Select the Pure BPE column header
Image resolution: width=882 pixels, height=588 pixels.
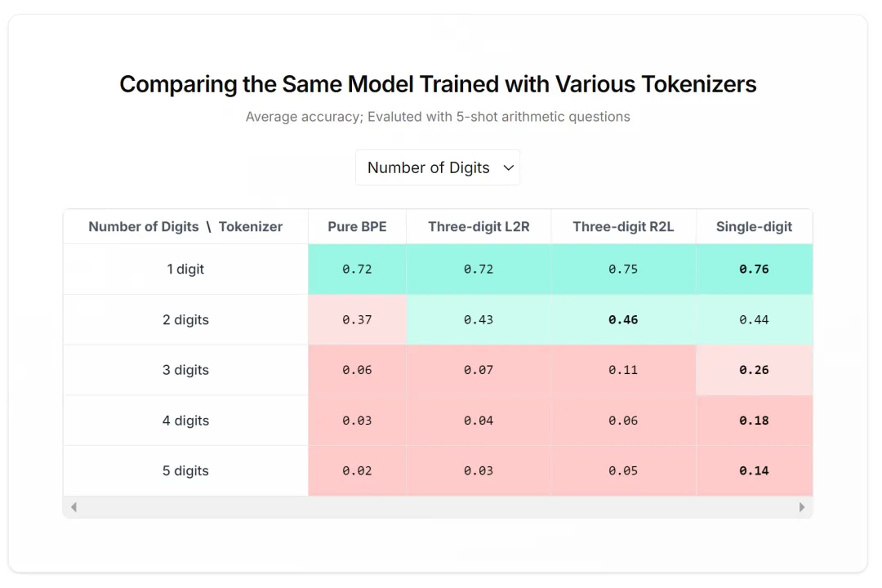(x=357, y=227)
